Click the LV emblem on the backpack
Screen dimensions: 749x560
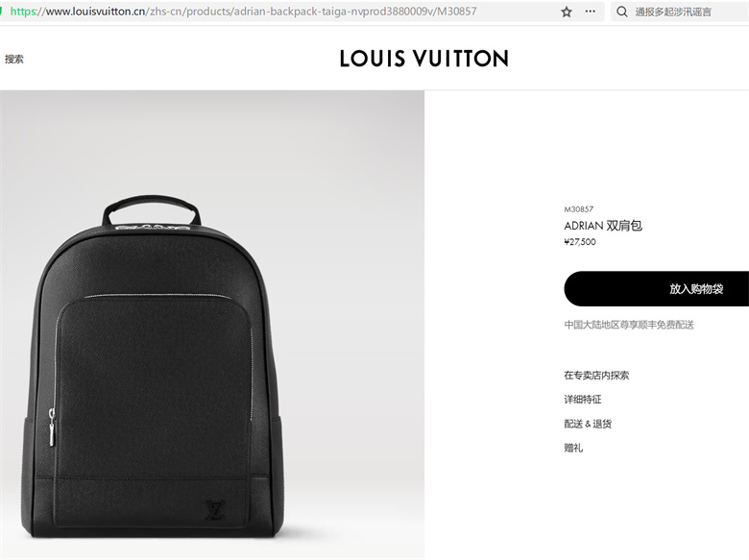pyautogui.click(x=215, y=510)
